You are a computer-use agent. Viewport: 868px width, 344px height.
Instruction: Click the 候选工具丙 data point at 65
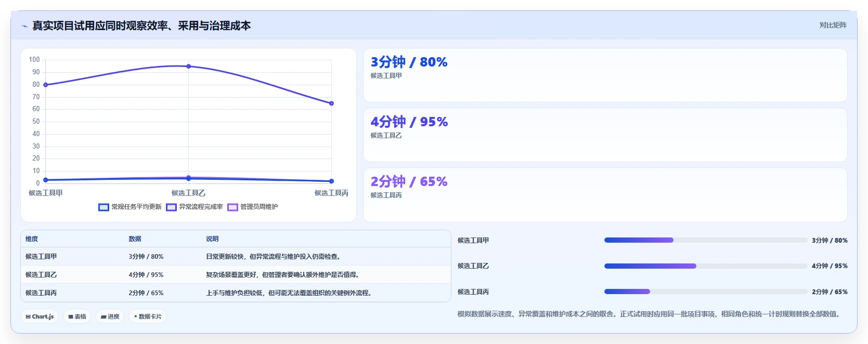pyautogui.click(x=331, y=103)
